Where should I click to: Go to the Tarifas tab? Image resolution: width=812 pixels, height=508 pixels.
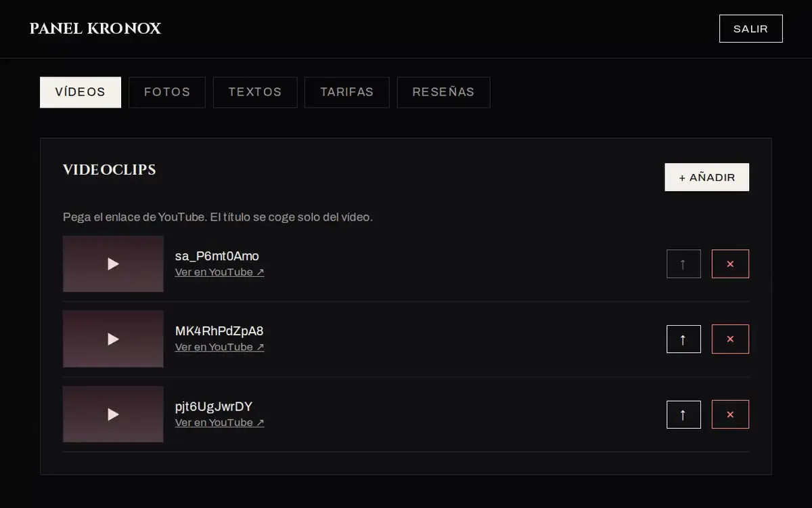tap(347, 92)
